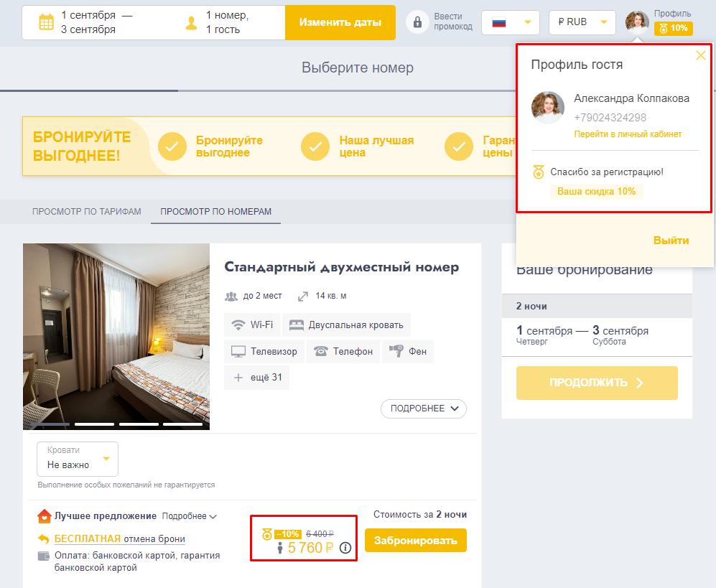The height and width of the screenshot is (588, 716).
Task: Click Ваша скидка 10% badge
Action: (x=596, y=192)
